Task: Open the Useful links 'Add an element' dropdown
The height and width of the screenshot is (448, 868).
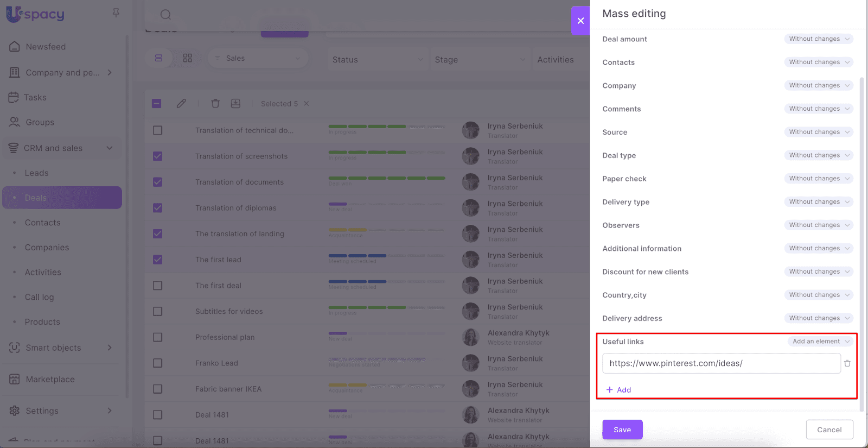Action: (x=820, y=342)
